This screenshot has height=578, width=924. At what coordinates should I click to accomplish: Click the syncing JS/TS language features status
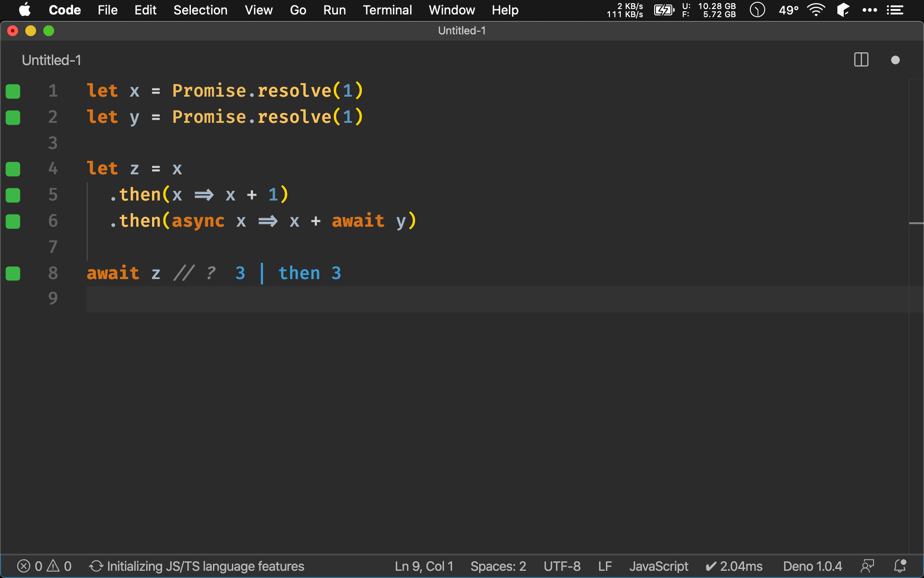[x=197, y=566]
